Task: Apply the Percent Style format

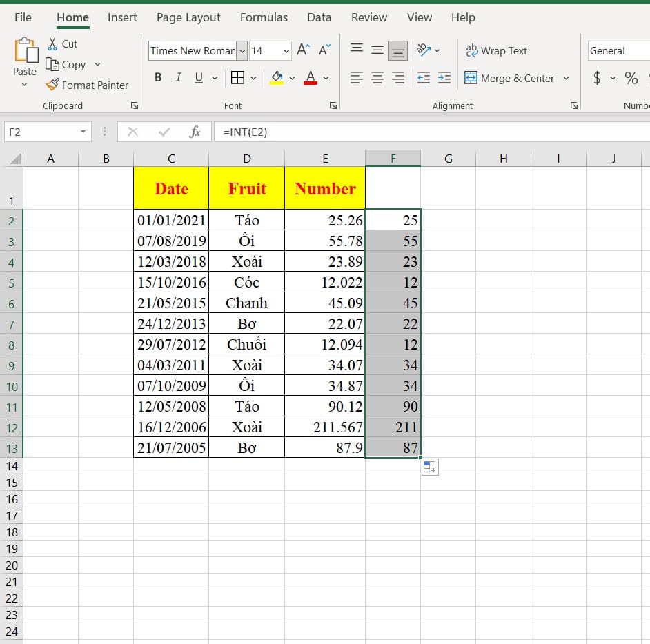Action: click(x=631, y=78)
